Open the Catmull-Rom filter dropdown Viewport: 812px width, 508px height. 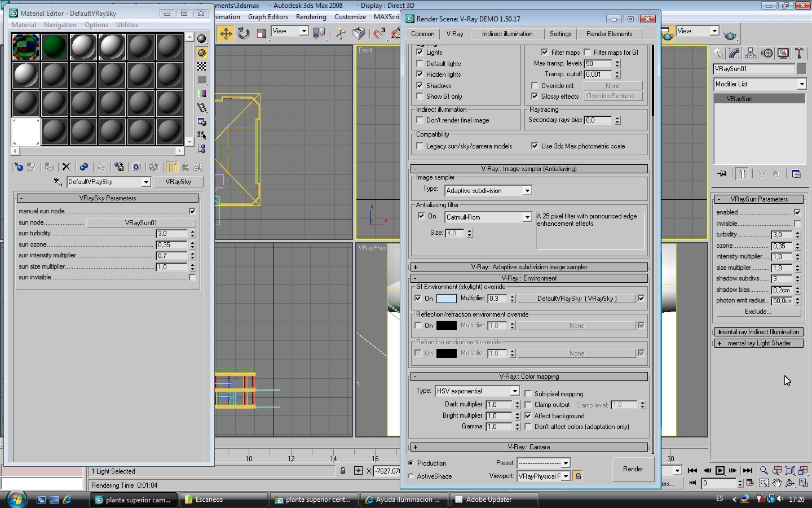488,217
